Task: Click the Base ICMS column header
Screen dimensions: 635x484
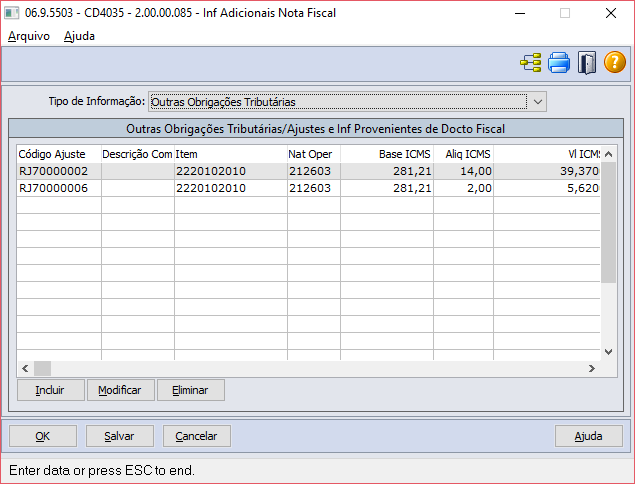Action: (387, 154)
